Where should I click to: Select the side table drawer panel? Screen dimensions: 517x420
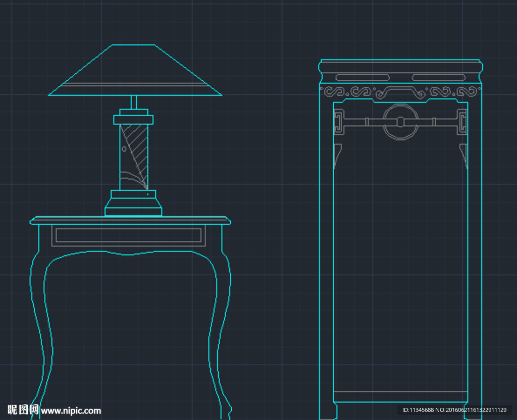[128, 235]
